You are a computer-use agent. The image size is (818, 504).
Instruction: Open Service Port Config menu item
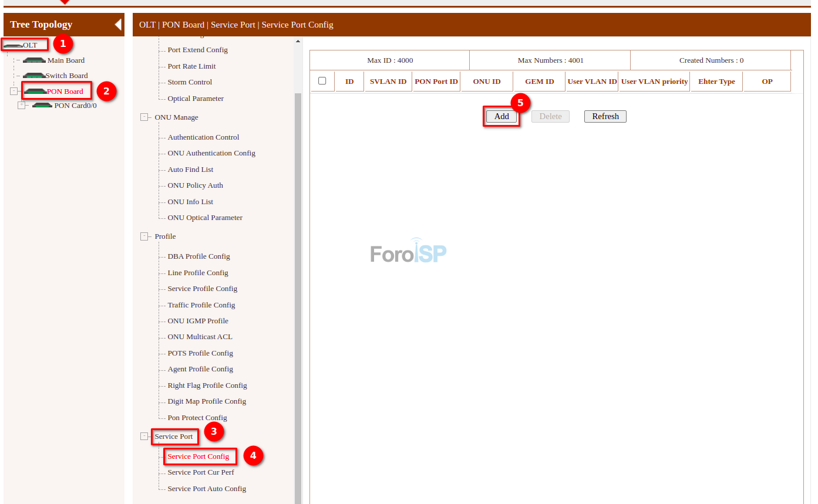tap(198, 456)
